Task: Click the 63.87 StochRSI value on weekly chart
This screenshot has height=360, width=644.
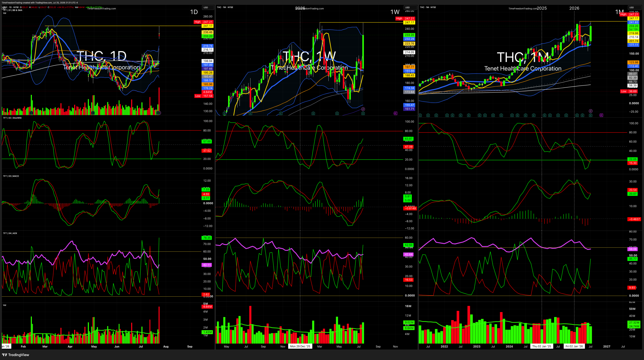Action: pyautogui.click(x=409, y=139)
